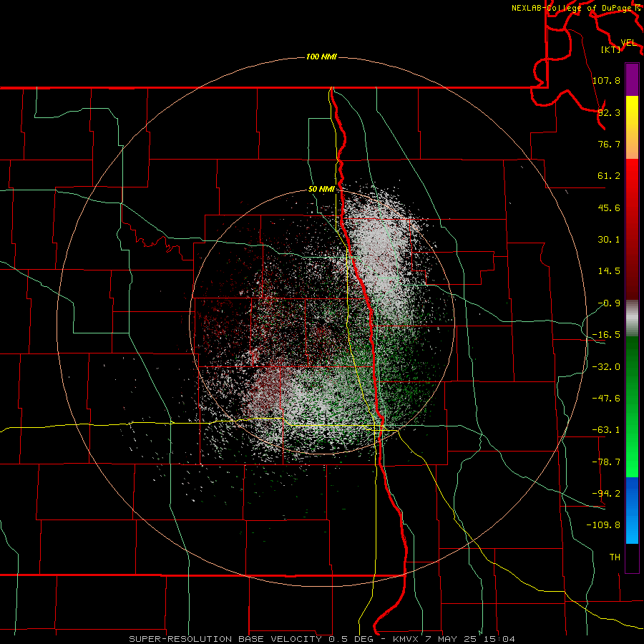644x644 pixels.
Task: Pick the green segment of the velocity color bar
Action: [632, 406]
